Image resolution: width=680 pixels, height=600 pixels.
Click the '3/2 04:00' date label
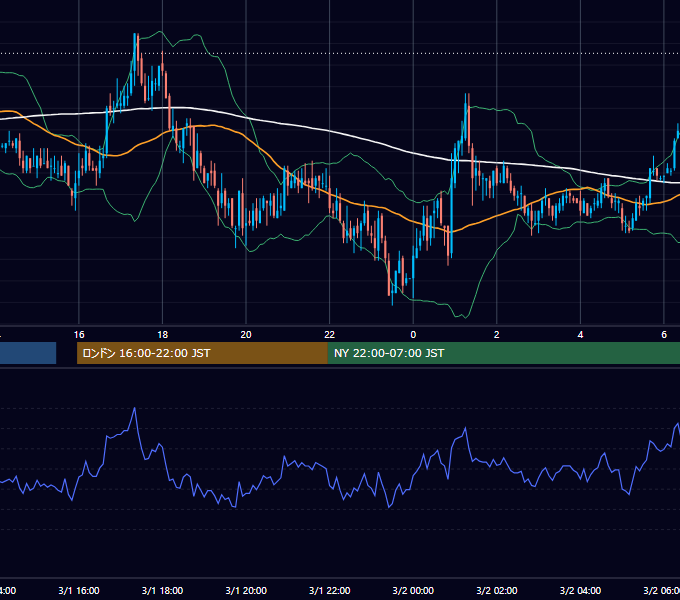pyautogui.click(x=580, y=590)
